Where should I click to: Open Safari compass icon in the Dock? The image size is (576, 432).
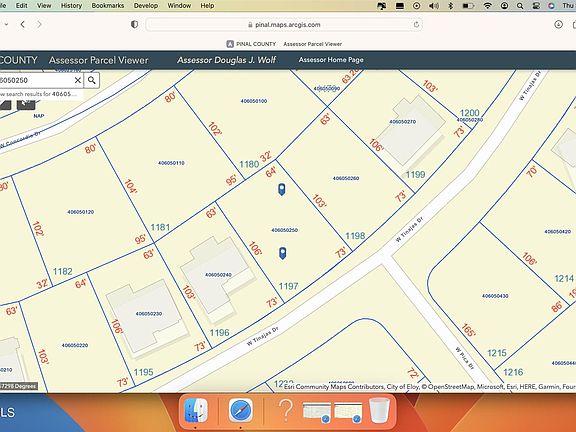[x=241, y=410]
